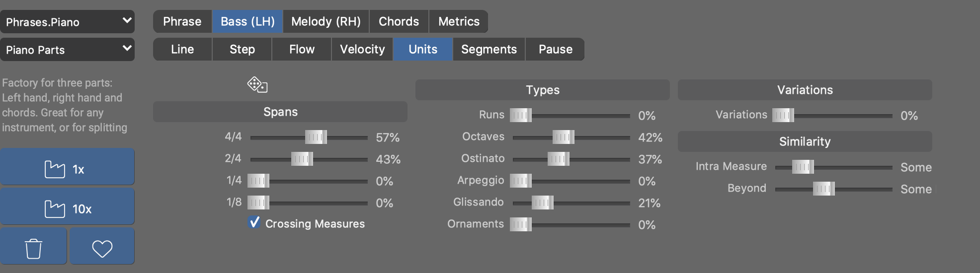This screenshot has width=980, height=273.
Task: Select the Phrase tab
Action: [182, 22]
